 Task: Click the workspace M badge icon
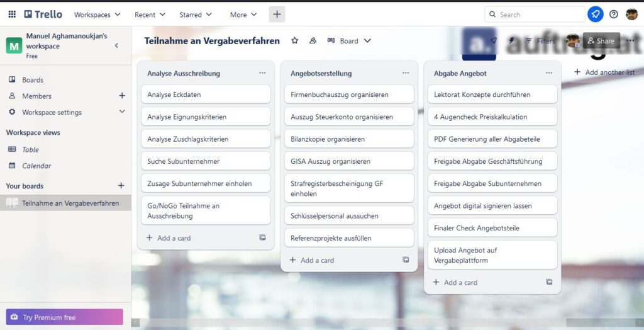14,46
